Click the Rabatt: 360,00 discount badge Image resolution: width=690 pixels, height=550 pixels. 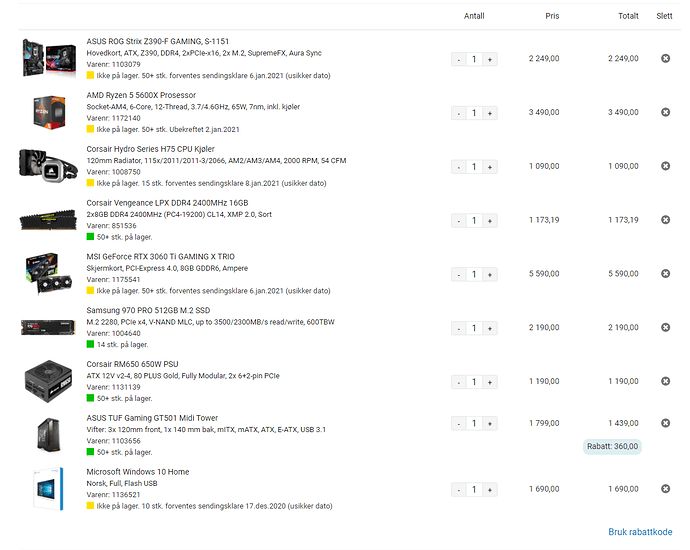pos(612,446)
